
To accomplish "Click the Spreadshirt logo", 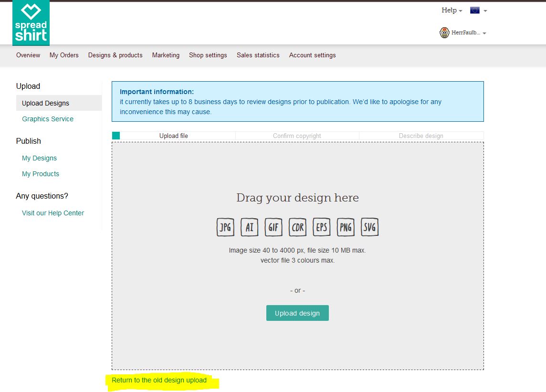I will click(31, 23).
